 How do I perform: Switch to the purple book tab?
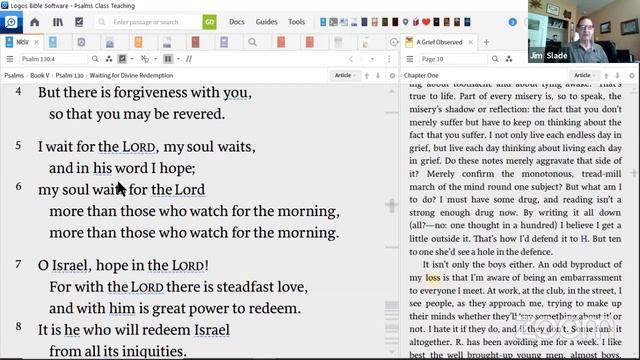pos(224,42)
